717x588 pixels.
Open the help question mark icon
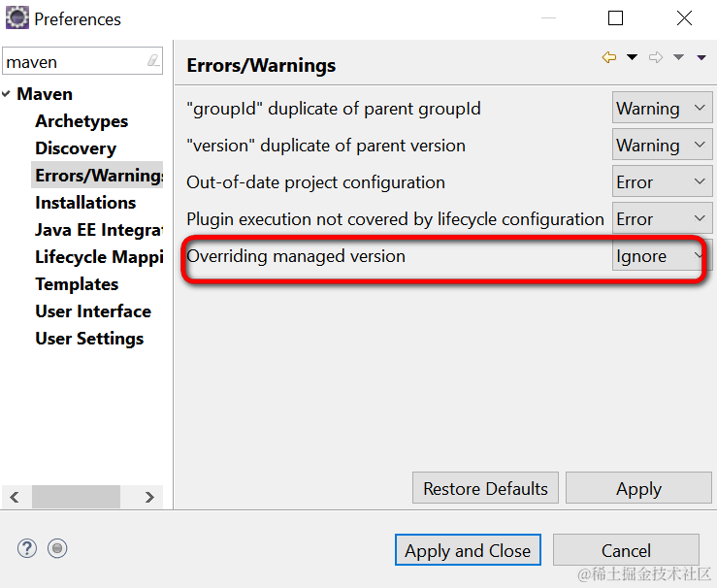26,548
